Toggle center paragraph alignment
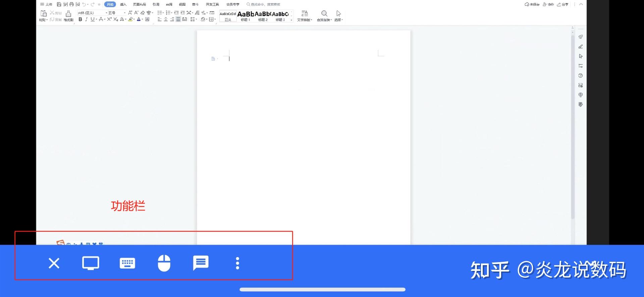 click(166, 19)
